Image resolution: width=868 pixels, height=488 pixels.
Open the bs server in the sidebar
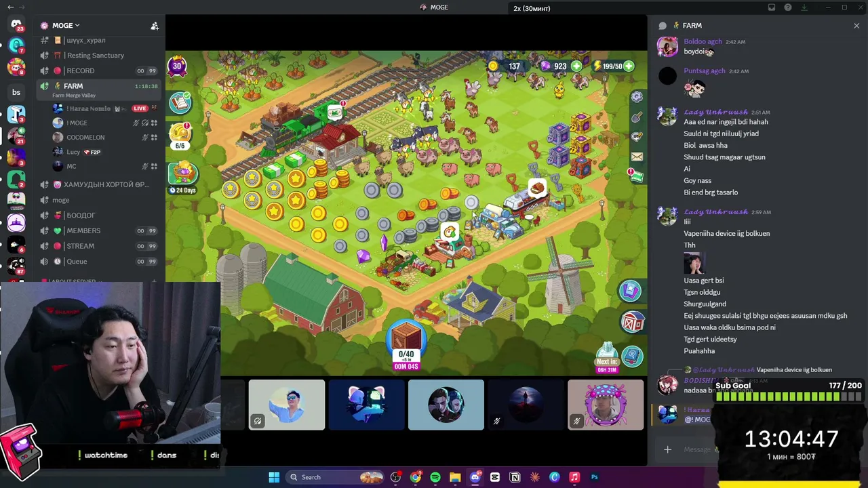tap(16, 92)
